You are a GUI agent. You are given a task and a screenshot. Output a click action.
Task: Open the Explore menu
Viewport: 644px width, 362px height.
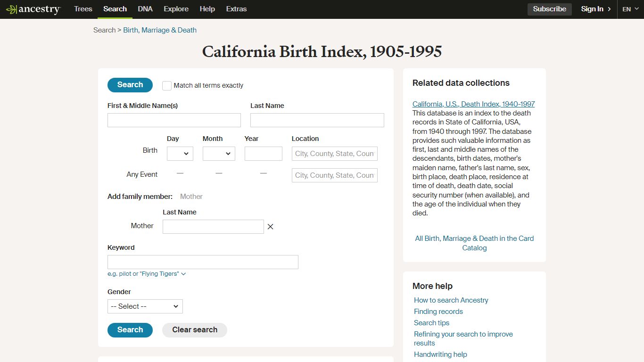176,9
